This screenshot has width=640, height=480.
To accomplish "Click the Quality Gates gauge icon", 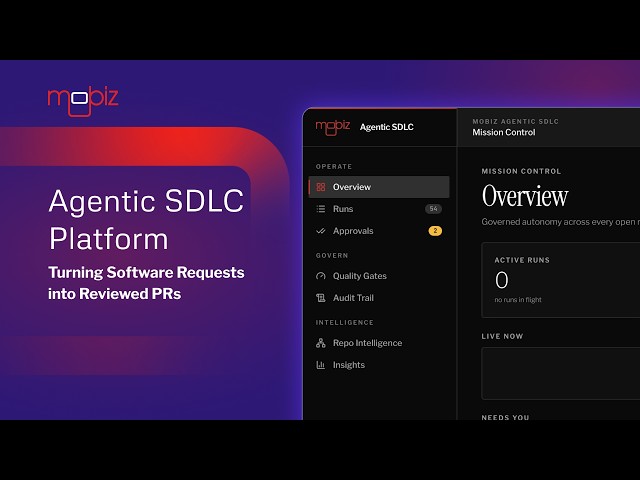I will pyautogui.click(x=321, y=276).
